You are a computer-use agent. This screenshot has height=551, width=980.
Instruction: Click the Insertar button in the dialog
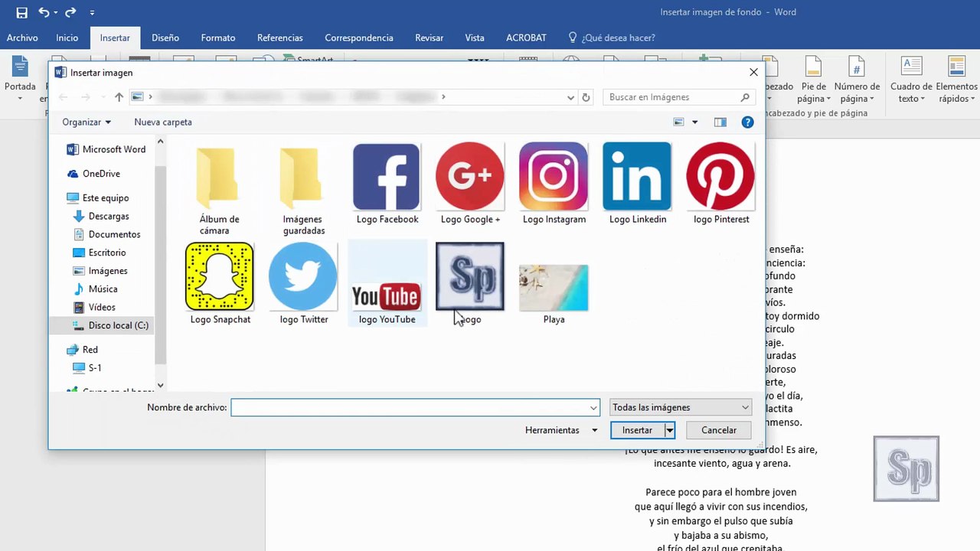pyautogui.click(x=637, y=430)
